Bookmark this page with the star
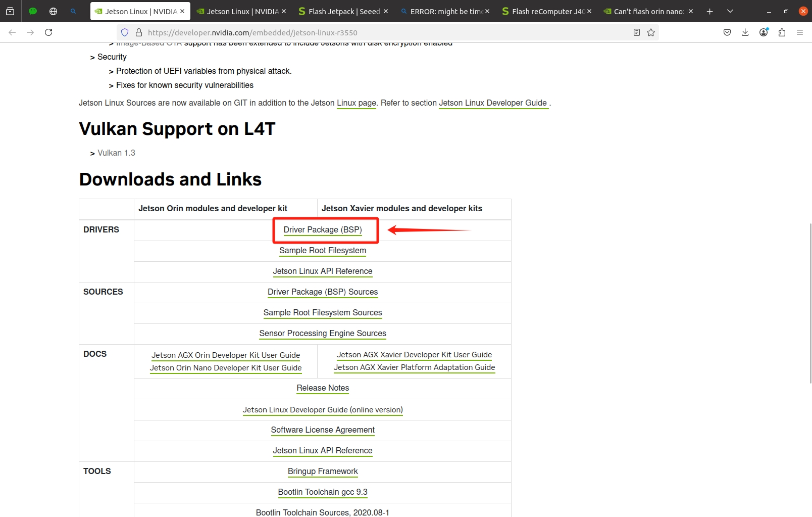The height and width of the screenshot is (517, 812). pos(651,32)
